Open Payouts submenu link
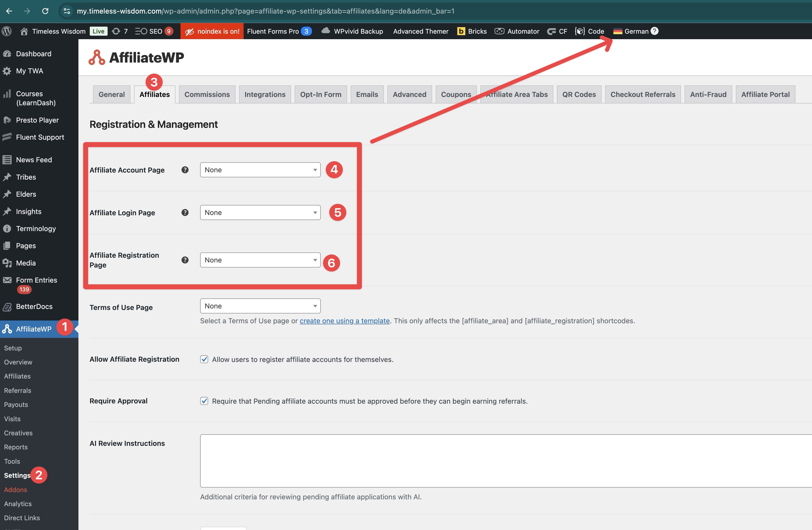 16,405
